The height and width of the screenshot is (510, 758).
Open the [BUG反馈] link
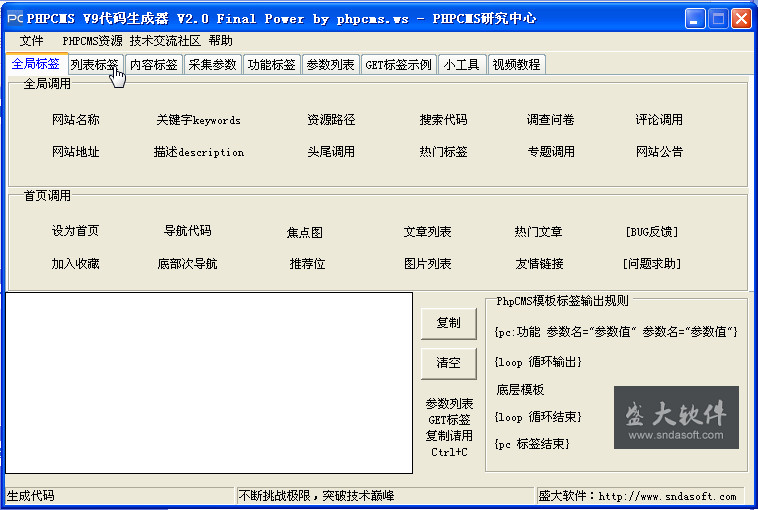click(652, 232)
